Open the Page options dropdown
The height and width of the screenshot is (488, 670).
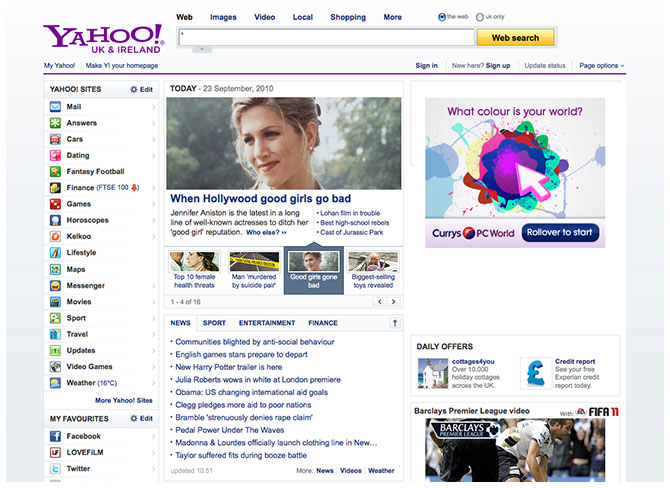(x=602, y=65)
